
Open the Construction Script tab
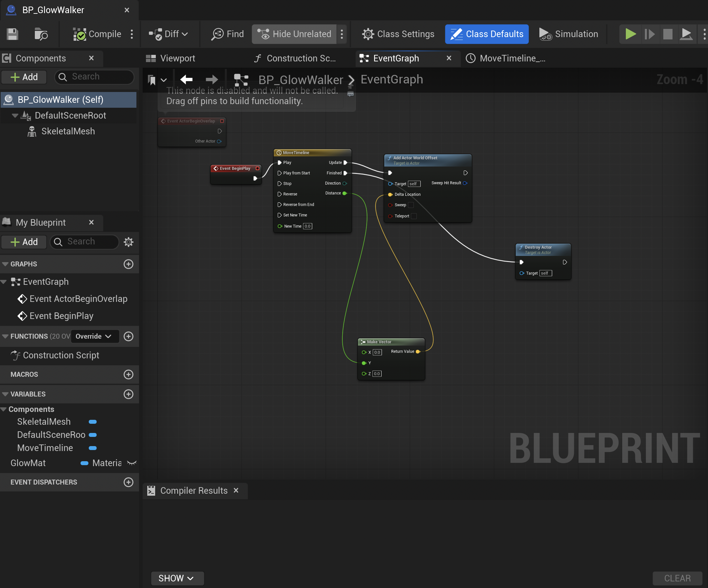click(x=295, y=58)
